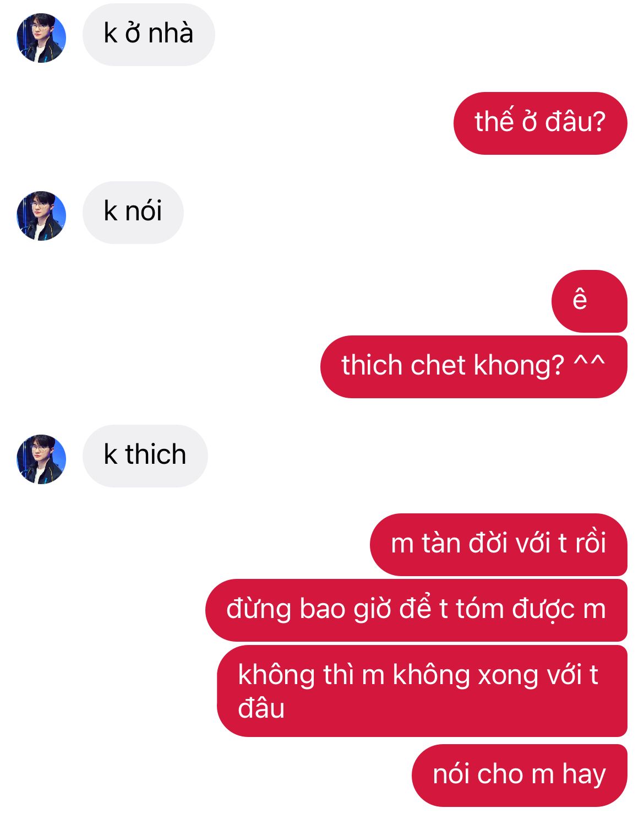Click the word 'đâu' in the two-line bubble
644x813 pixels.
click(x=261, y=708)
